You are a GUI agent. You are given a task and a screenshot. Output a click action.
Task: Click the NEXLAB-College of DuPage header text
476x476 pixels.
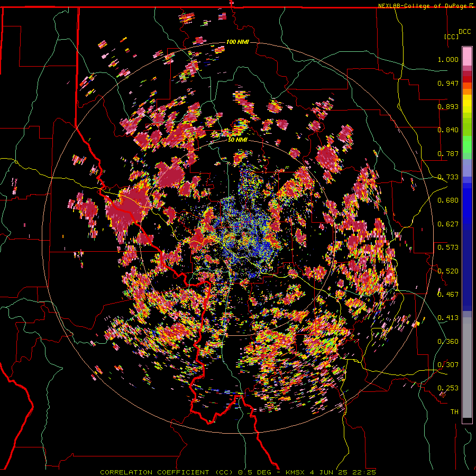[424, 6]
